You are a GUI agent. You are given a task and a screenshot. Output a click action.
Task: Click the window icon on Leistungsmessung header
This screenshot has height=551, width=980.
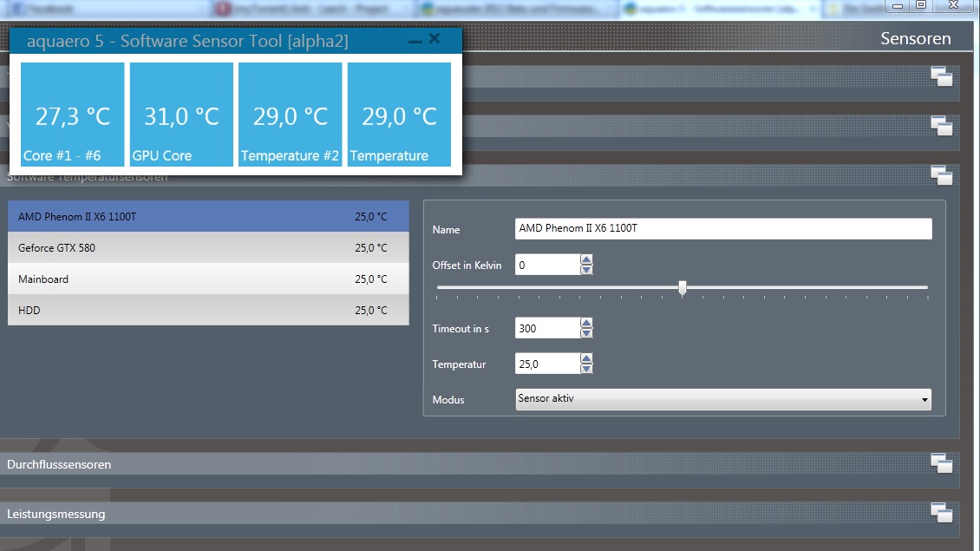941,513
